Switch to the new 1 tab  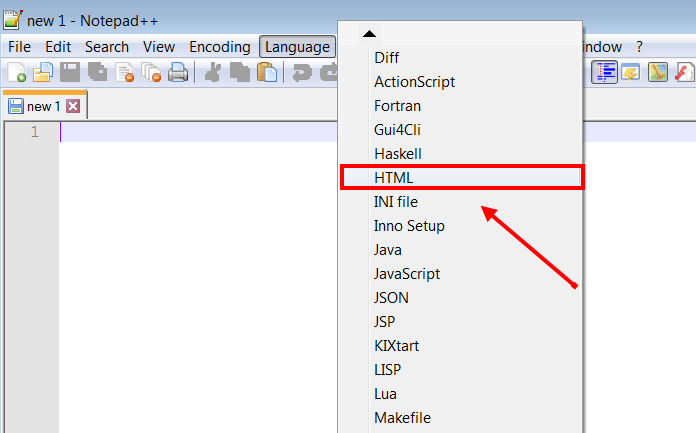coord(44,106)
